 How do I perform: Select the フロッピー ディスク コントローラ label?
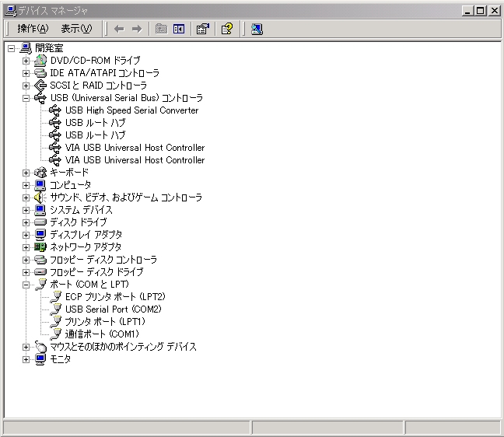[103, 260]
